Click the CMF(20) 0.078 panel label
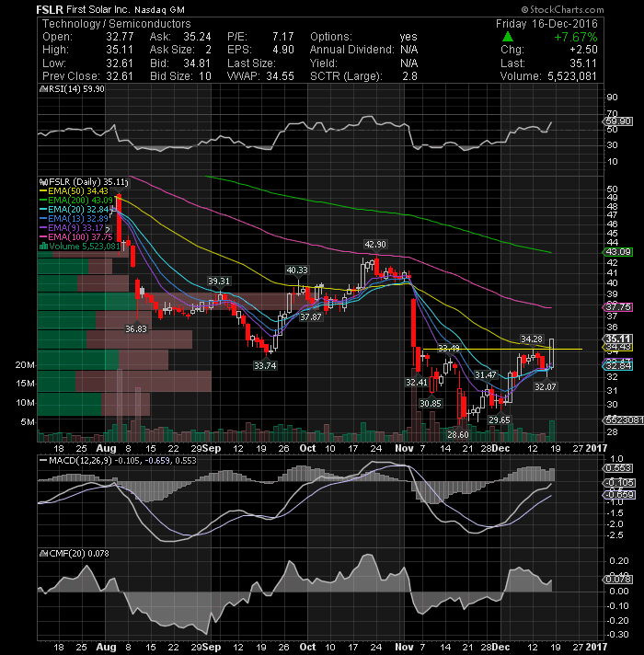This screenshot has width=644, height=655. (79, 554)
